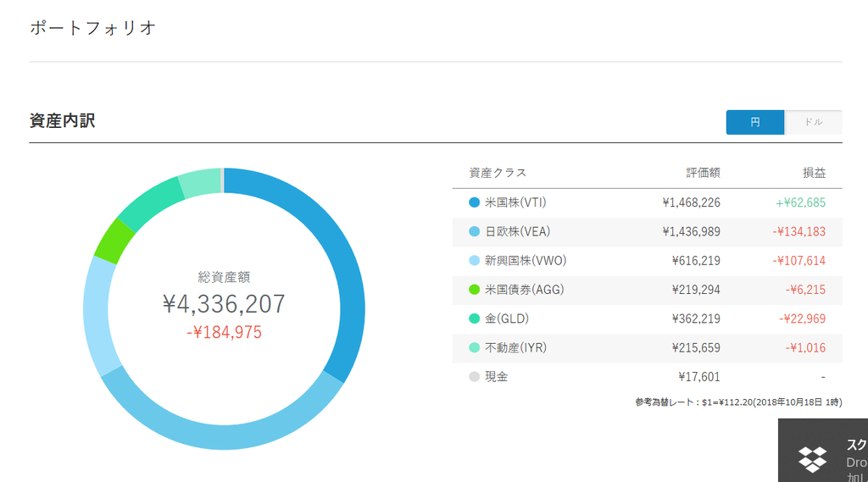
Task: Select the 日欧株(VEA) row label
Action: pos(518,232)
